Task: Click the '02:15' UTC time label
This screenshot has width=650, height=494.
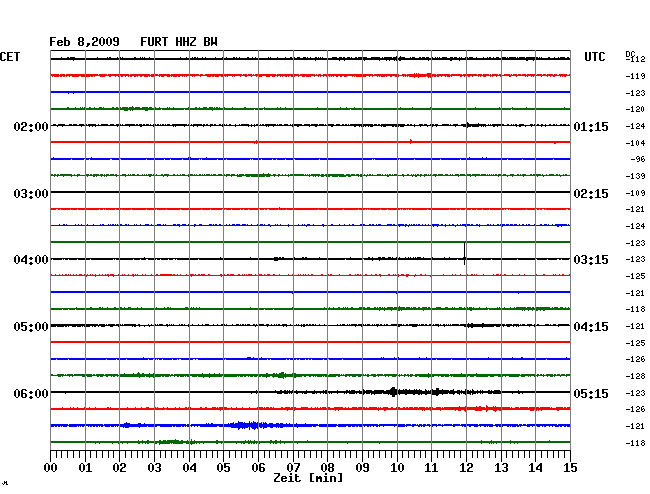Action: coord(591,194)
